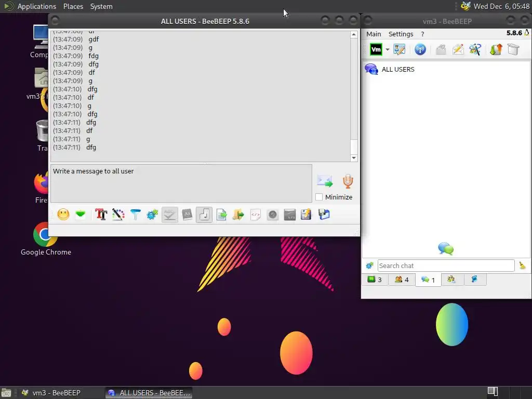The width and height of the screenshot is (532, 399).
Task: Click gear options icon beside Search chat
Action: (369, 265)
